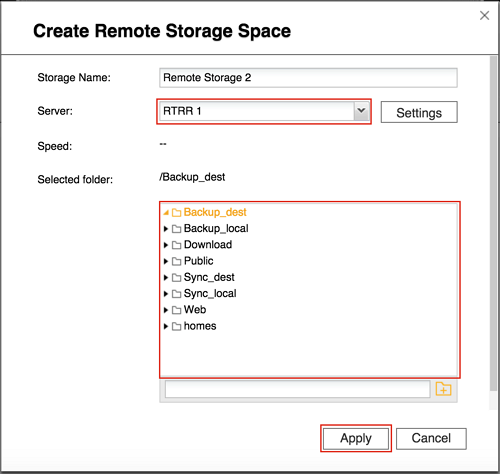Click the Storage Name text field

pos(308,78)
